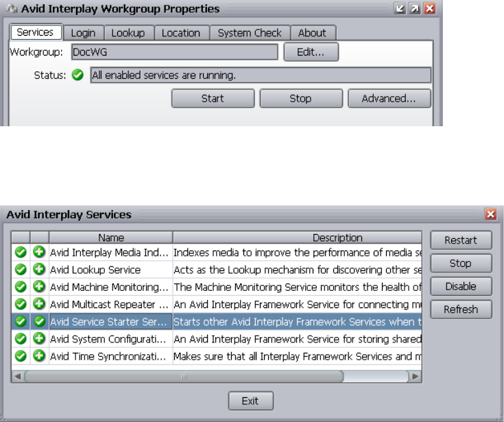
Task: Click status check icon for Avid Machine Monitoring
Action: click(21, 287)
